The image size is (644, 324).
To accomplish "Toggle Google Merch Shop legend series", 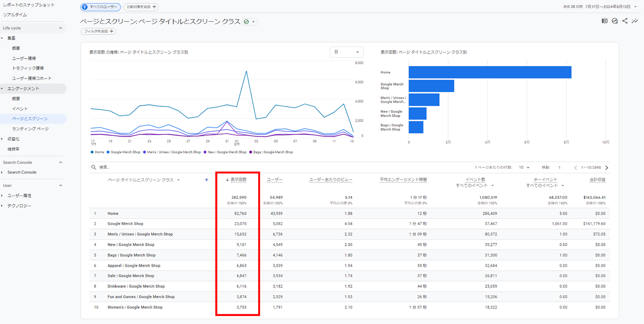I will pyautogui.click(x=123, y=152).
